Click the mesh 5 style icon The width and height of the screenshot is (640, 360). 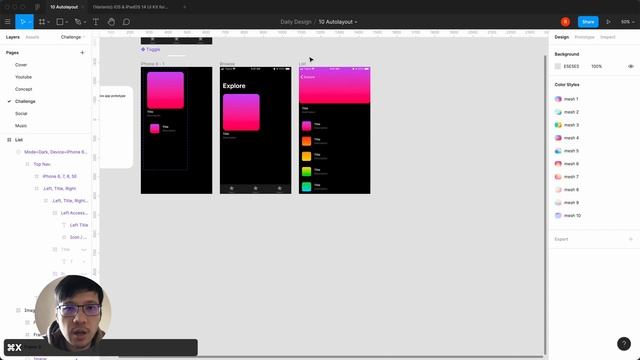click(558, 151)
